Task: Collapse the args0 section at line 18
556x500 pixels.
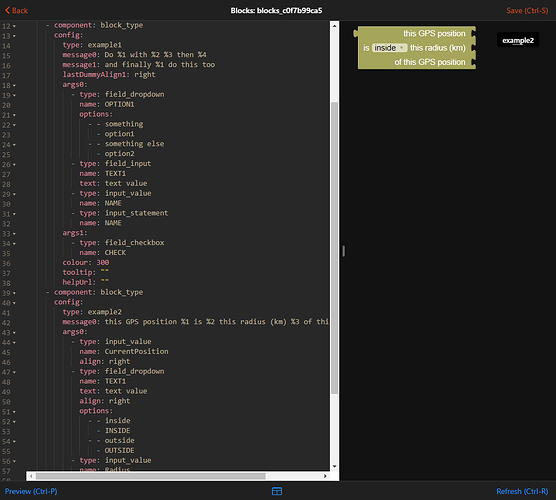Action: pos(14,85)
